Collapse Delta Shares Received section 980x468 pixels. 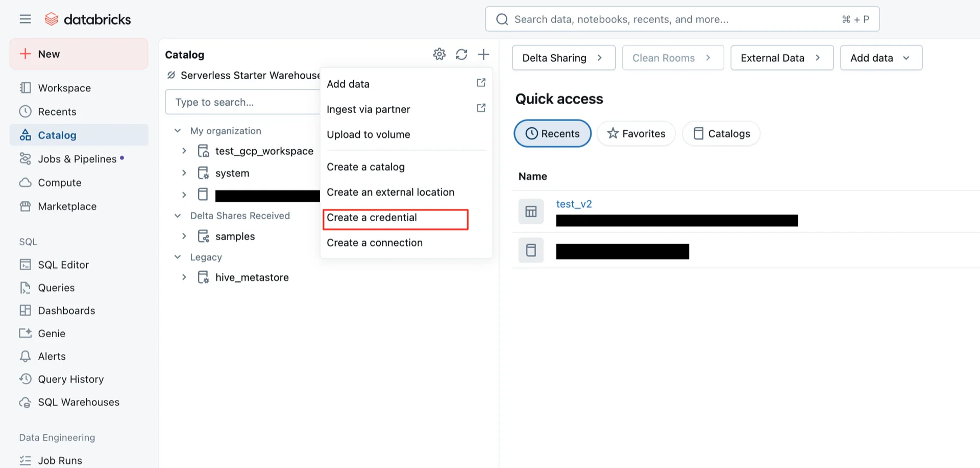[178, 216]
